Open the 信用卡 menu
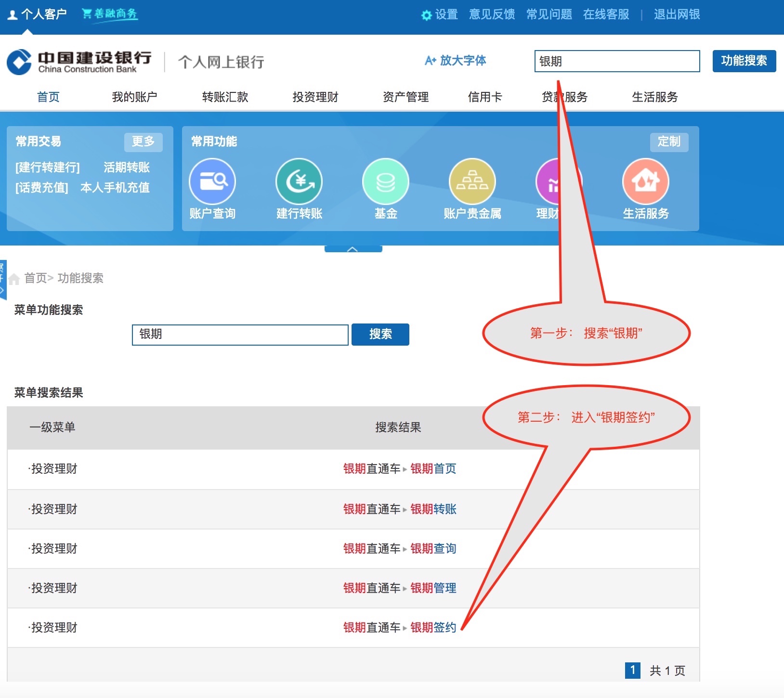 485,97
